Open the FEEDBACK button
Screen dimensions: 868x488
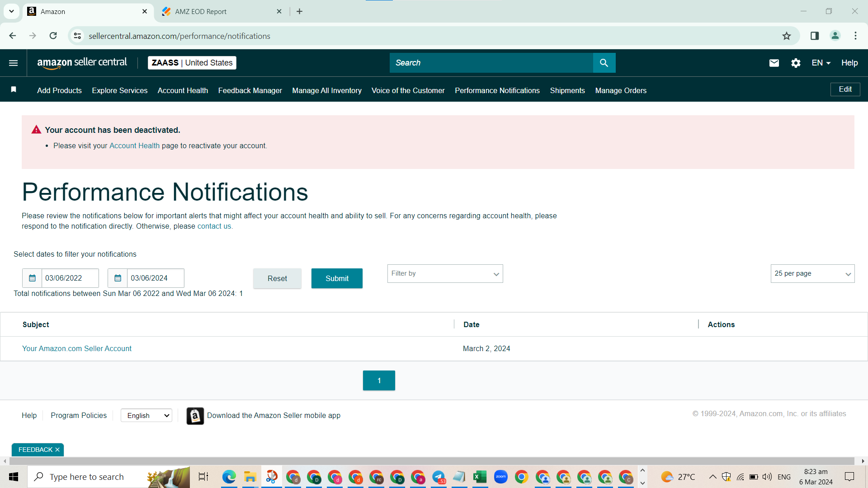point(35,450)
